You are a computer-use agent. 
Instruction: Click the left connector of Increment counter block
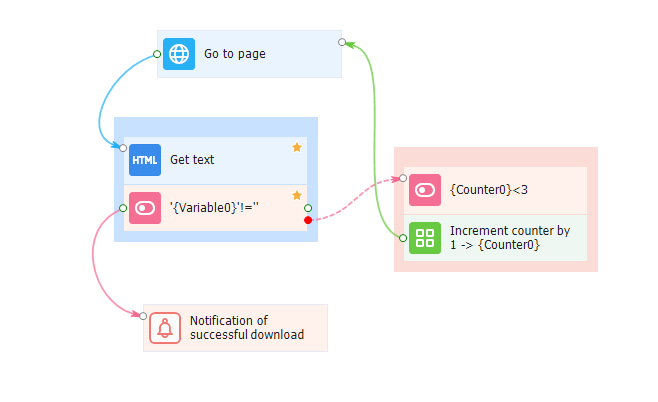tap(403, 238)
